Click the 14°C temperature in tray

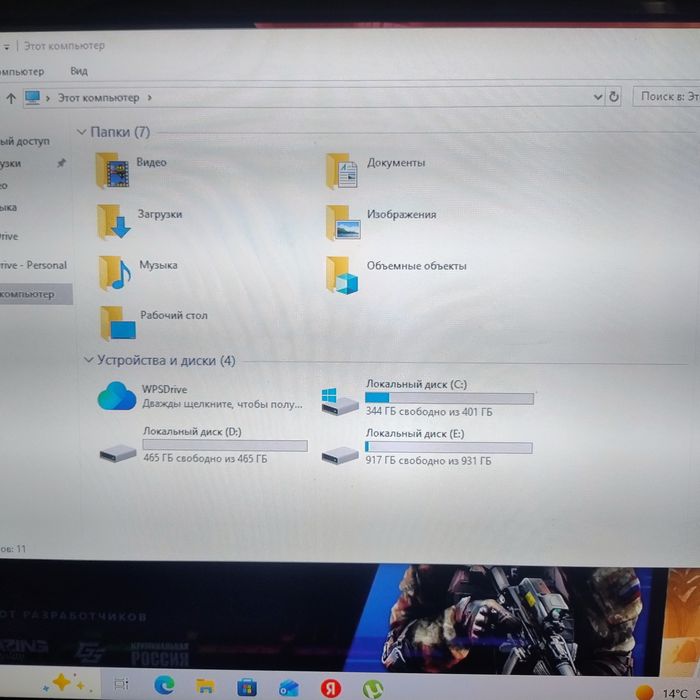(x=675, y=694)
